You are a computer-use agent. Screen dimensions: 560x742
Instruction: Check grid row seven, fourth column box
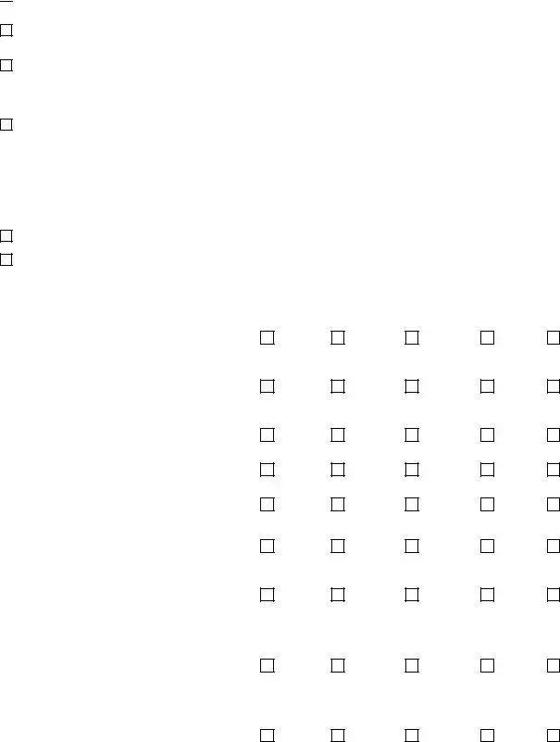[487, 593]
